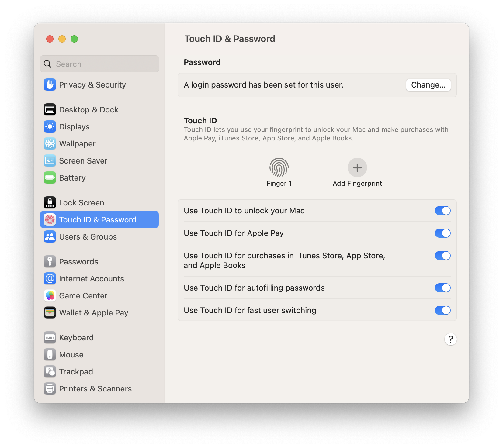The image size is (503, 448).
Task: Open Game Center preferences
Action: pos(83,296)
